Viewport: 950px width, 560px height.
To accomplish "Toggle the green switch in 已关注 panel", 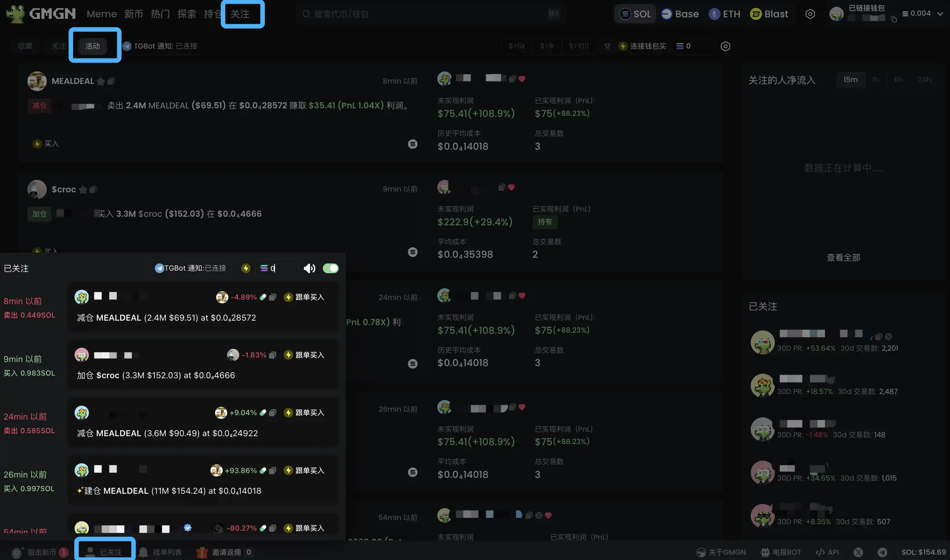I will click(x=330, y=268).
